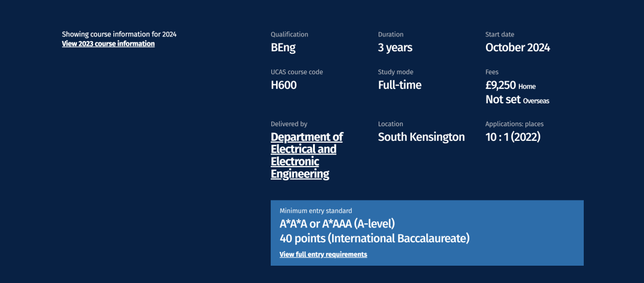Click View full entry requirements link
644x283 pixels.
[323, 254]
